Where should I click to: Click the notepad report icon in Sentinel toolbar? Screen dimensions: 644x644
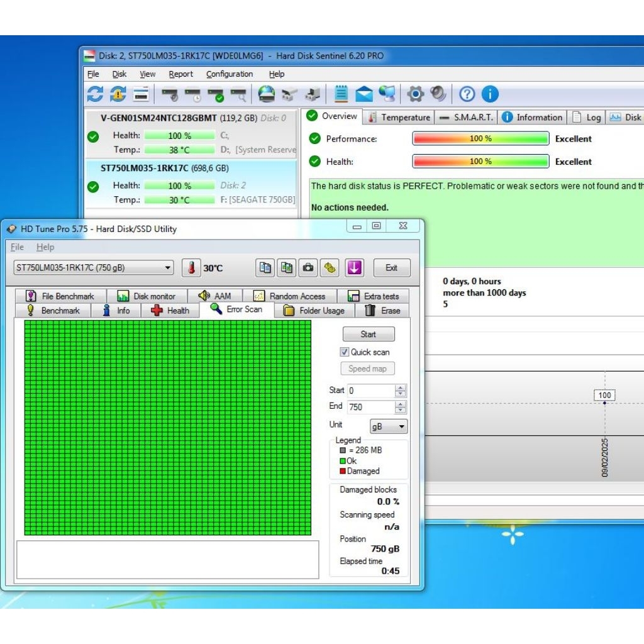pos(341,94)
